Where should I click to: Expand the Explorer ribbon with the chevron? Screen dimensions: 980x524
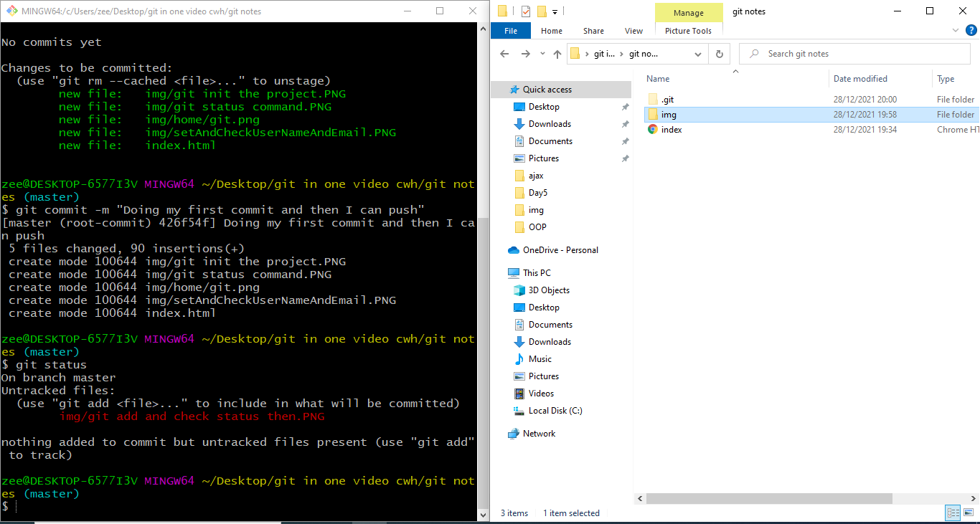956,30
